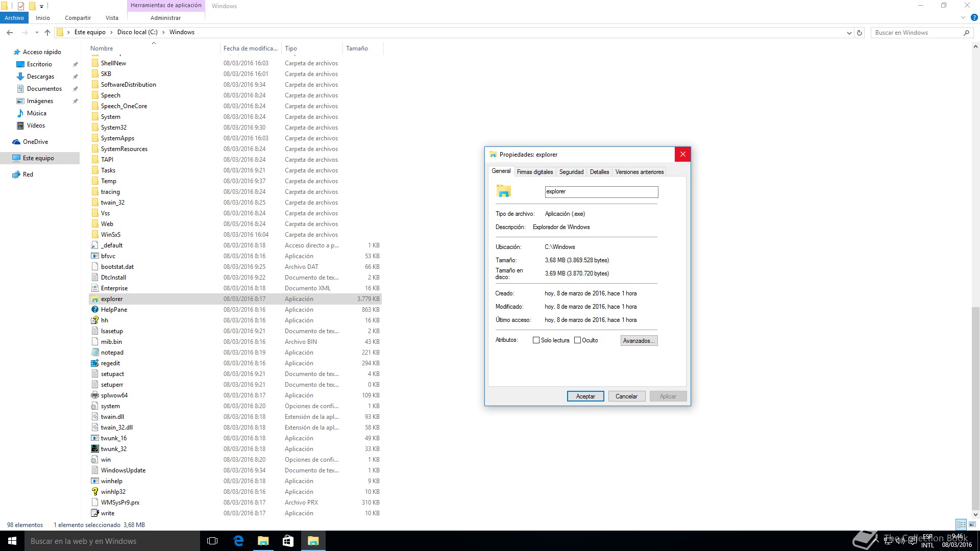
Task: Click the regedit file icon
Action: click(x=94, y=363)
